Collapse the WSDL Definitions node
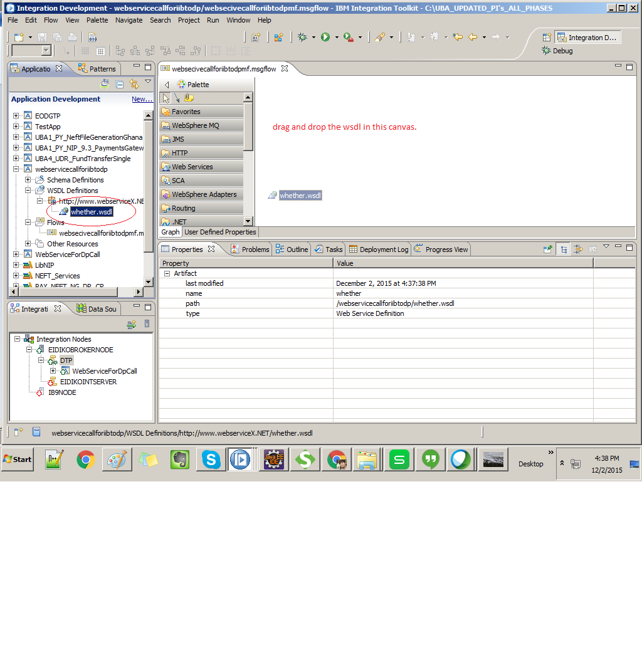The height and width of the screenshot is (672, 642). click(x=27, y=191)
